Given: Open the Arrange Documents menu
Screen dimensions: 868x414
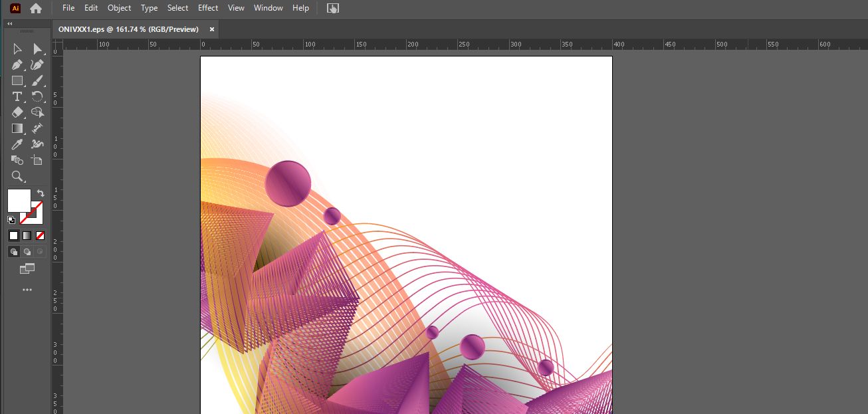Looking at the screenshot, I should pos(332,8).
